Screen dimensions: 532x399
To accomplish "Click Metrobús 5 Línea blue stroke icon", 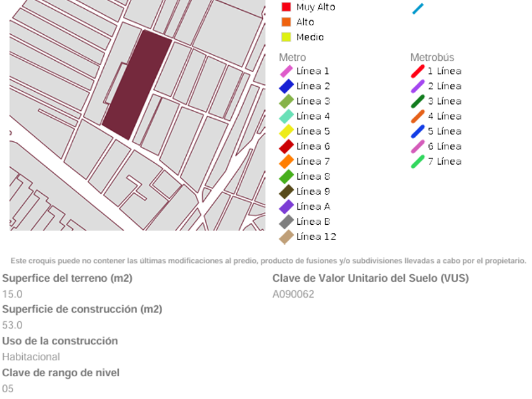I will pos(417,131).
